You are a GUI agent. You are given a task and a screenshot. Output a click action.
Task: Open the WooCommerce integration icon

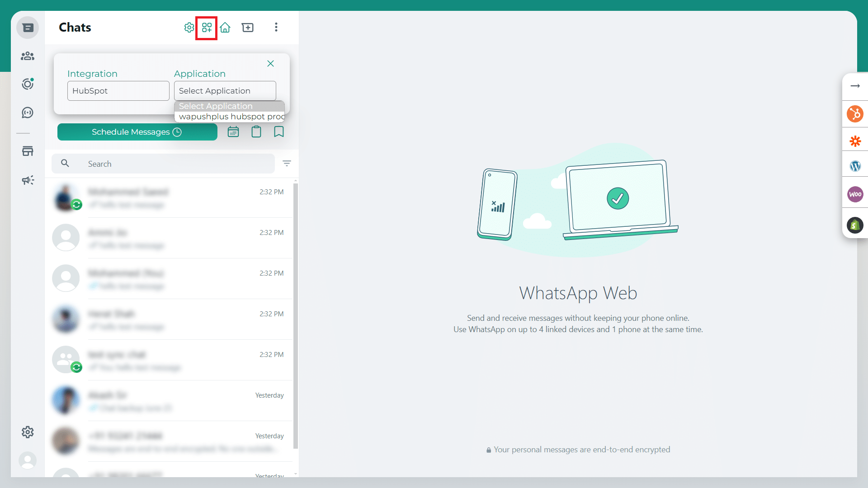[855, 194]
